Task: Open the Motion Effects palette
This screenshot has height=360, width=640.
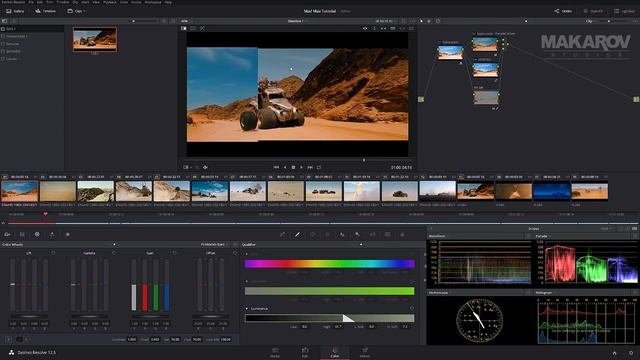Action: pyautogui.click(x=68, y=234)
